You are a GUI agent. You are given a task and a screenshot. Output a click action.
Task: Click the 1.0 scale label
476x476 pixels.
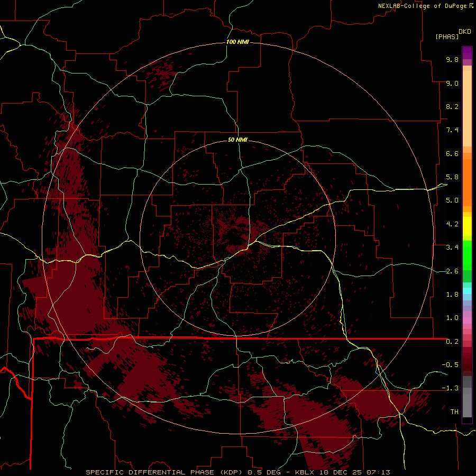(x=452, y=318)
